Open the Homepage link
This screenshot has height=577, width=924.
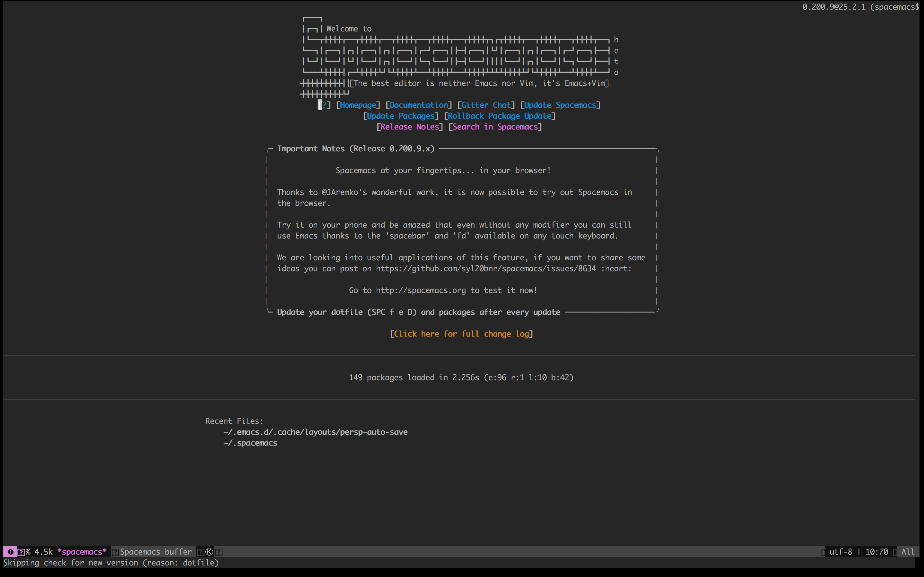(x=358, y=105)
